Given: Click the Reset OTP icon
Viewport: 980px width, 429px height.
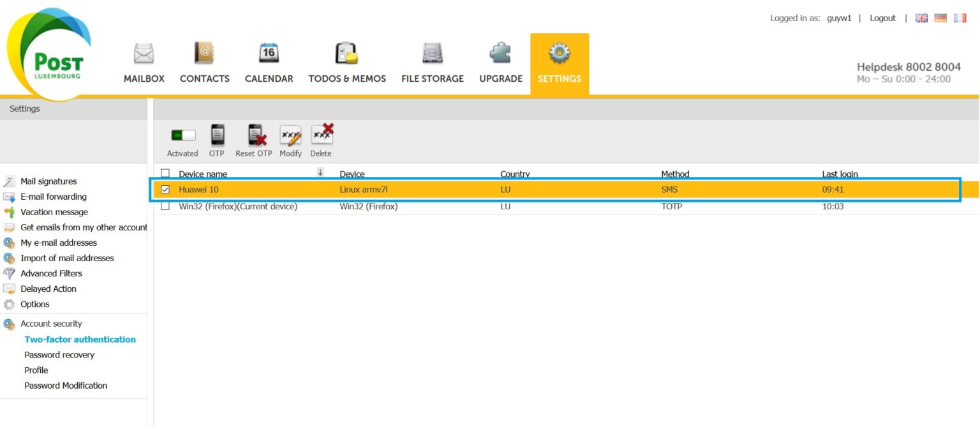Looking at the screenshot, I should pos(255,135).
